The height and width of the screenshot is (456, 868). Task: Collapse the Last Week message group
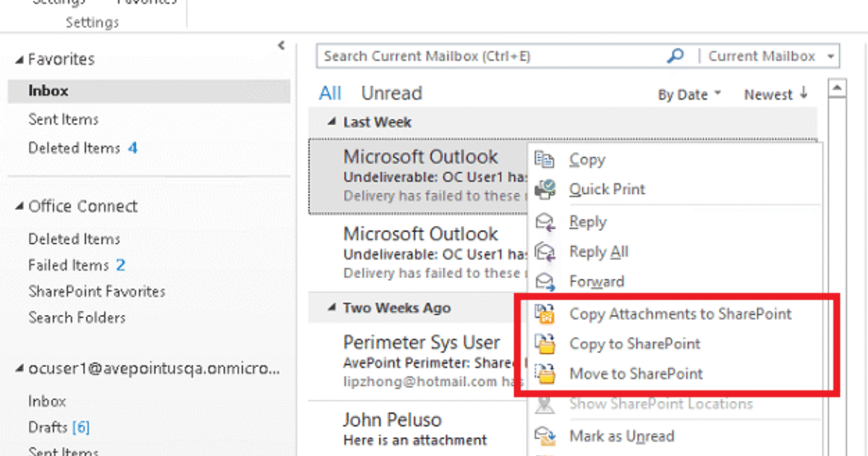coord(333,122)
